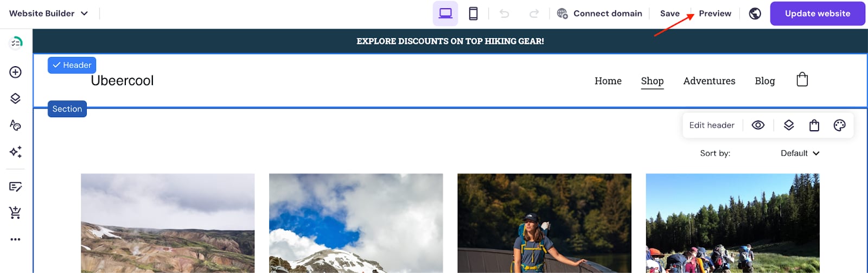Open the AI tools sparkle icon
The width and height of the screenshot is (868, 273).
click(15, 151)
